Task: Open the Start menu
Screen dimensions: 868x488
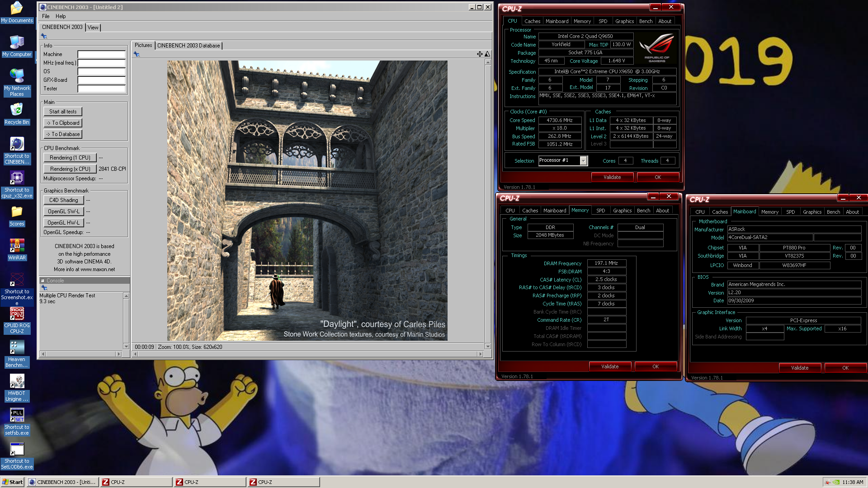Action: click(x=13, y=482)
